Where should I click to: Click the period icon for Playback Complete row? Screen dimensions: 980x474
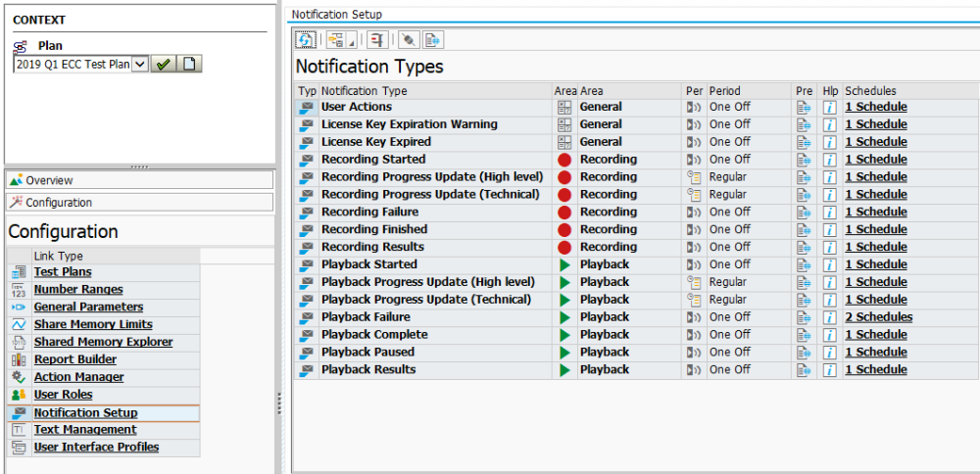tap(695, 335)
